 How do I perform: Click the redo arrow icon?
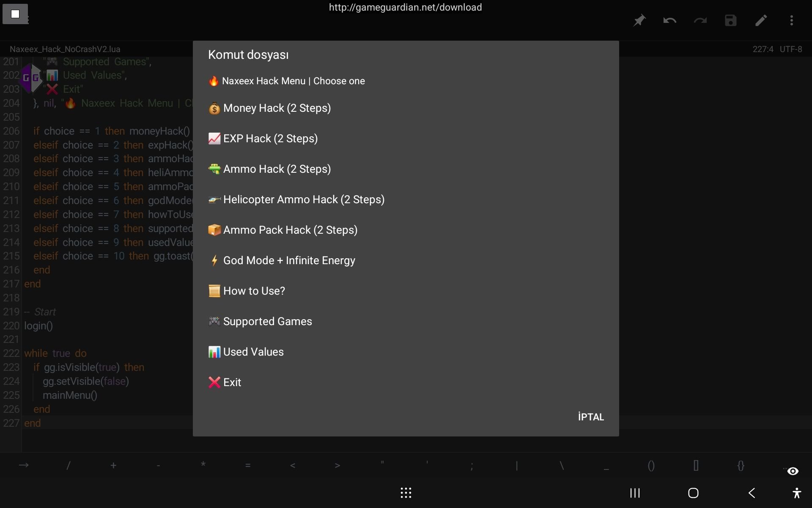pyautogui.click(x=700, y=20)
